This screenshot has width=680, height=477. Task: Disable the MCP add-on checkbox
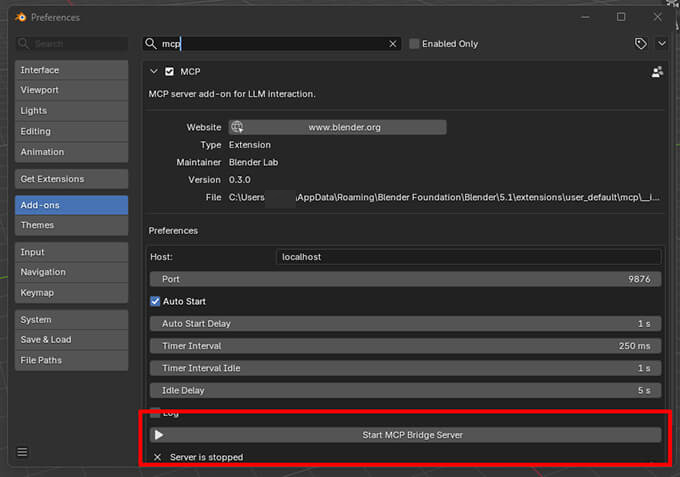coord(169,72)
